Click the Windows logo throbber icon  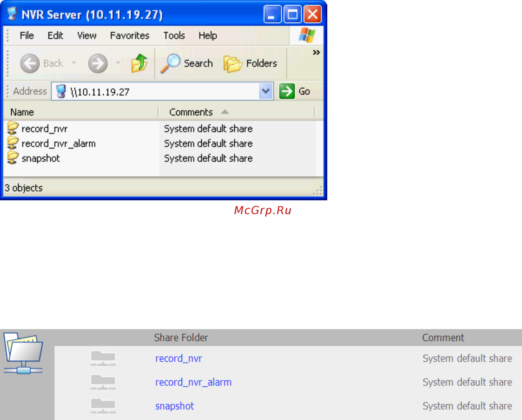pyautogui.click(x=307, y=35)
